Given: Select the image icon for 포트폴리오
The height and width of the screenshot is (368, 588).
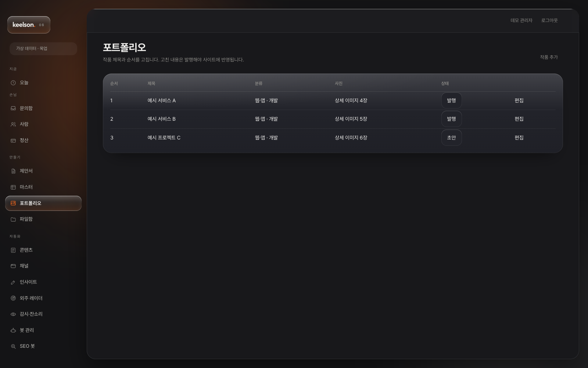Looking at the screenshot, I should point(13,203).
